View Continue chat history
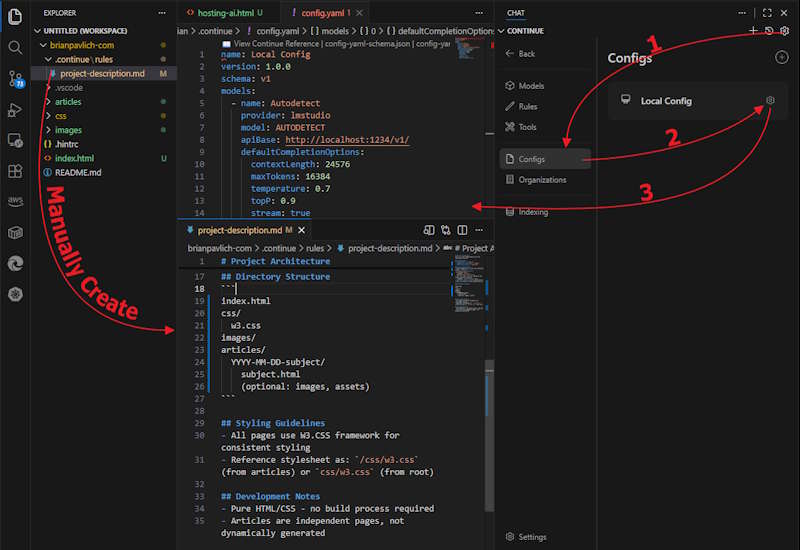This screenshot has width=800, height=550. point(769,31)
